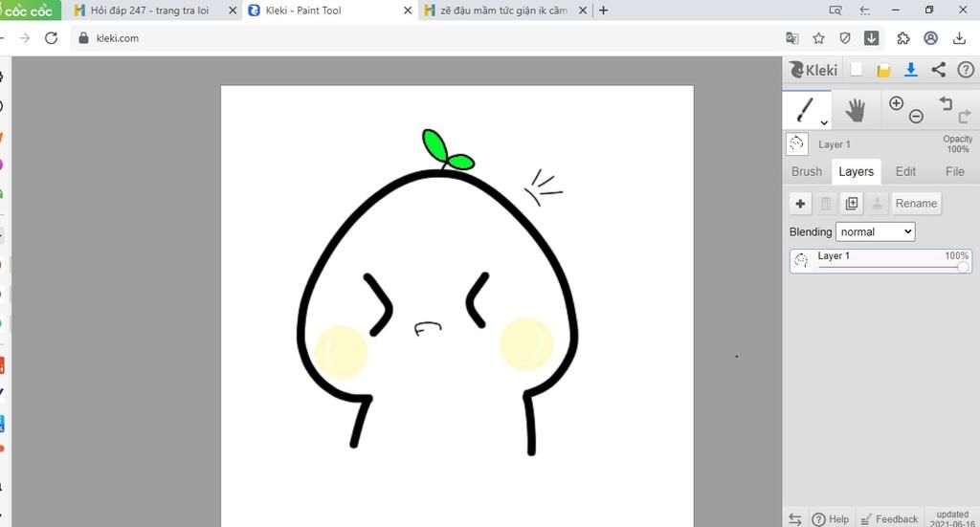Click the zoom in plus icon

(x=896, y=103)
